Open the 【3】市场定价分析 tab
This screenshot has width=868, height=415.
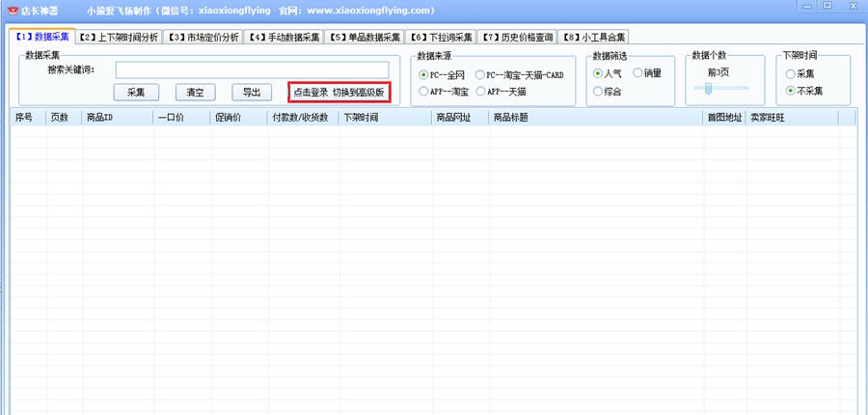click(203, 37)
